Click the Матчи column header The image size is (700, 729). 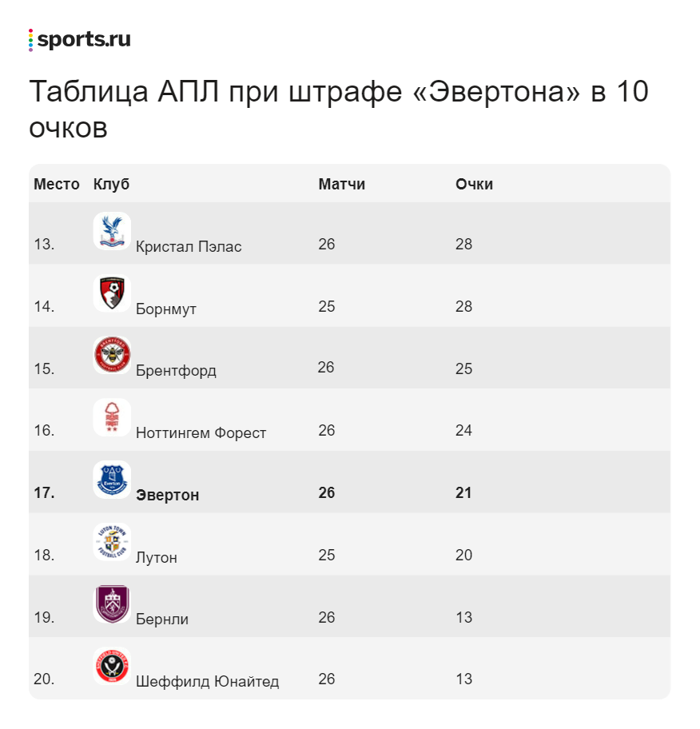[341, 185]
